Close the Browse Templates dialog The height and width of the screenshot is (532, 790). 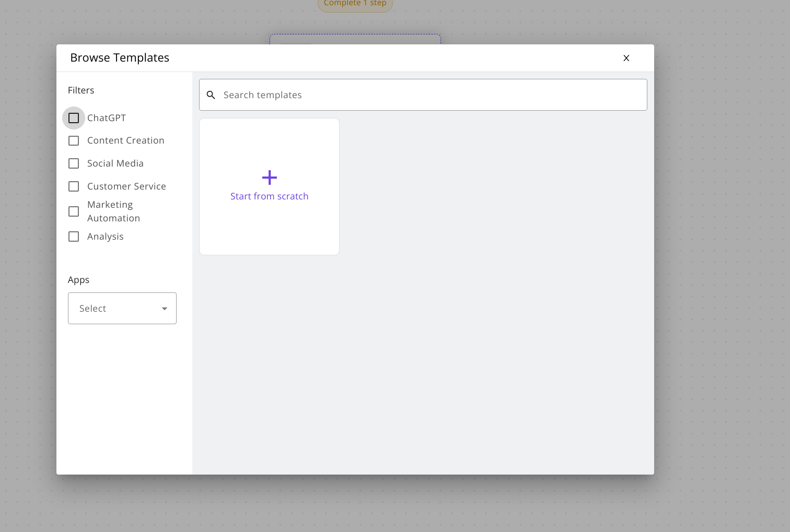[626, 58]
